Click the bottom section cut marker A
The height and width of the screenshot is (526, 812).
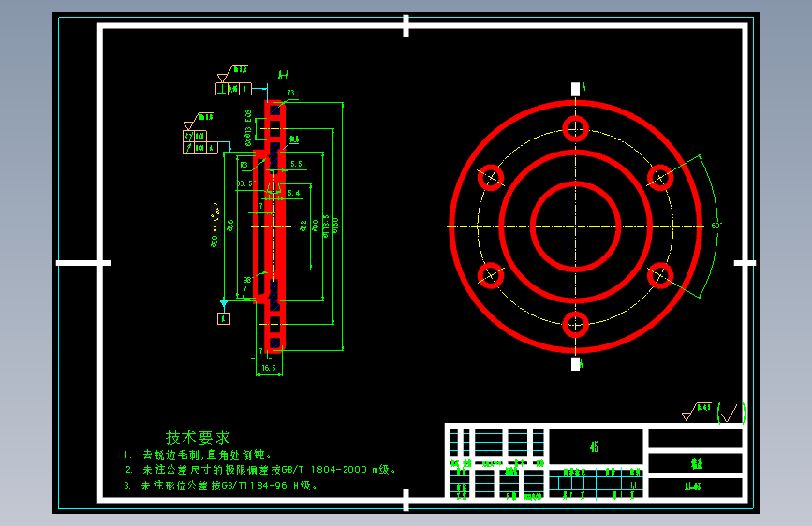point(577,364)
